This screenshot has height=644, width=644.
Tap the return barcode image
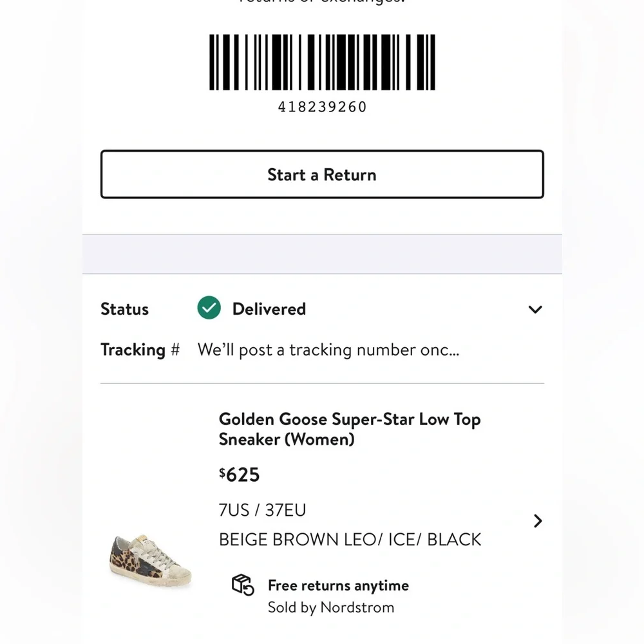point(322,62)
